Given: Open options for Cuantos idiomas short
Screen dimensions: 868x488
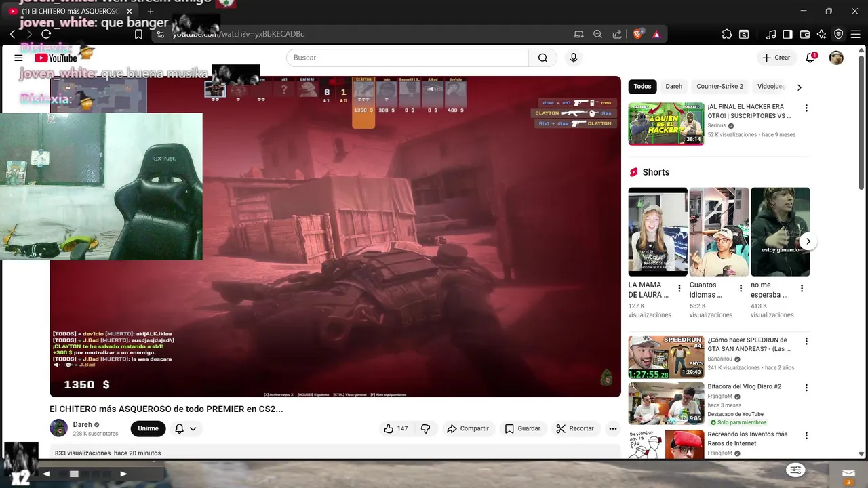Looking at the screenshot, I should pyautogui.click(x=741, y=289).
